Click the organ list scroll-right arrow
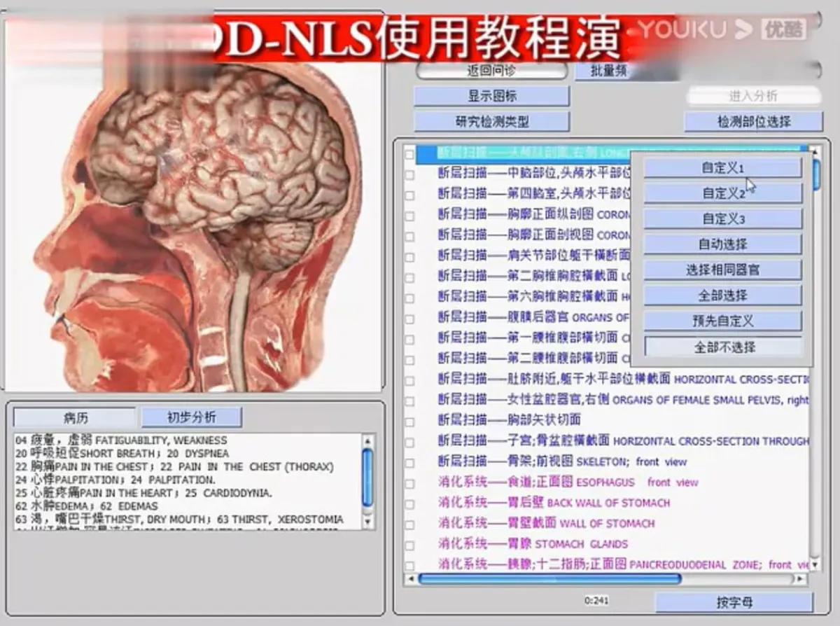Screen dimensions: 840x626 point(801,579)
